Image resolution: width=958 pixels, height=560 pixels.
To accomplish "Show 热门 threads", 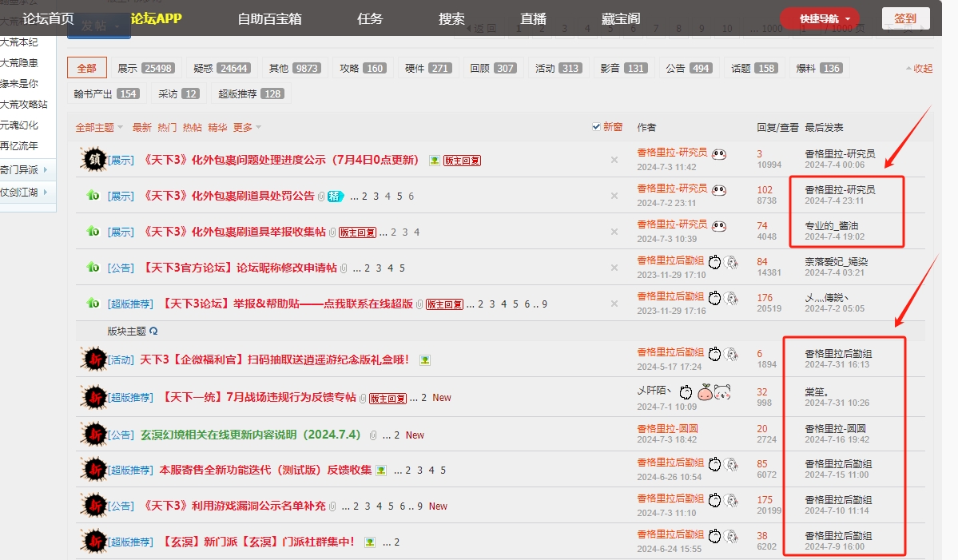I will tap(167, 128).
